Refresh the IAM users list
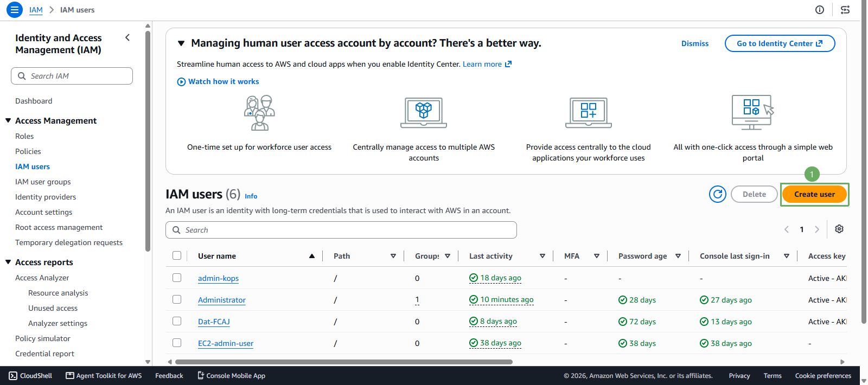 718,194
